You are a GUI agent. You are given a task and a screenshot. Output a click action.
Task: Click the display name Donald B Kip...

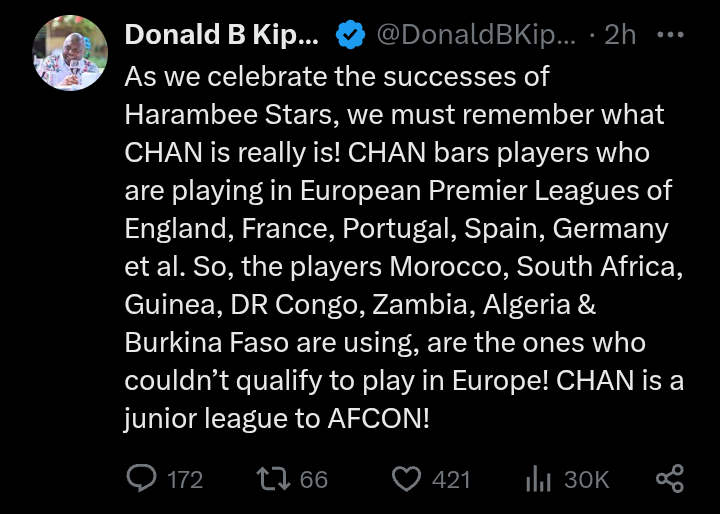[x=221, y=35]
